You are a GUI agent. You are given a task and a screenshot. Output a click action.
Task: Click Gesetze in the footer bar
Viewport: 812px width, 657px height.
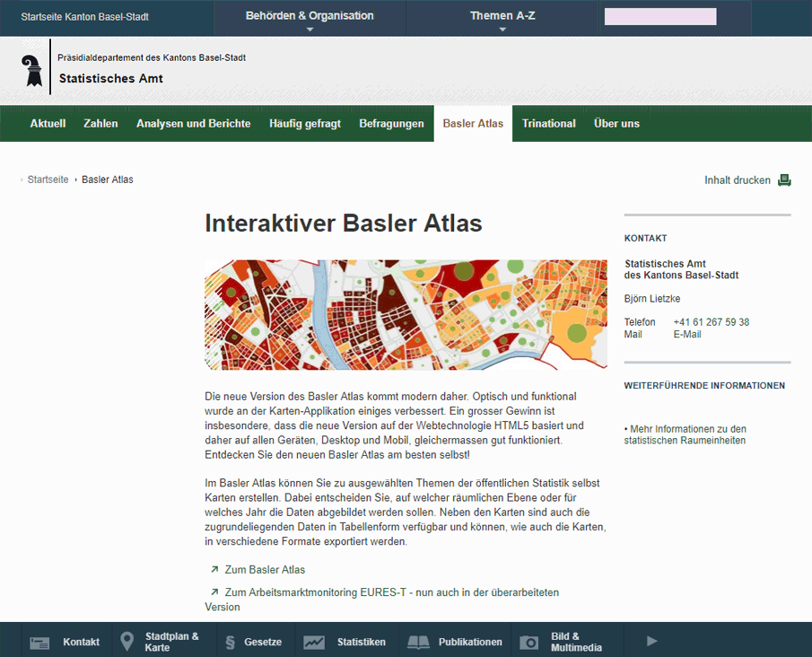(x=263, y=642)
